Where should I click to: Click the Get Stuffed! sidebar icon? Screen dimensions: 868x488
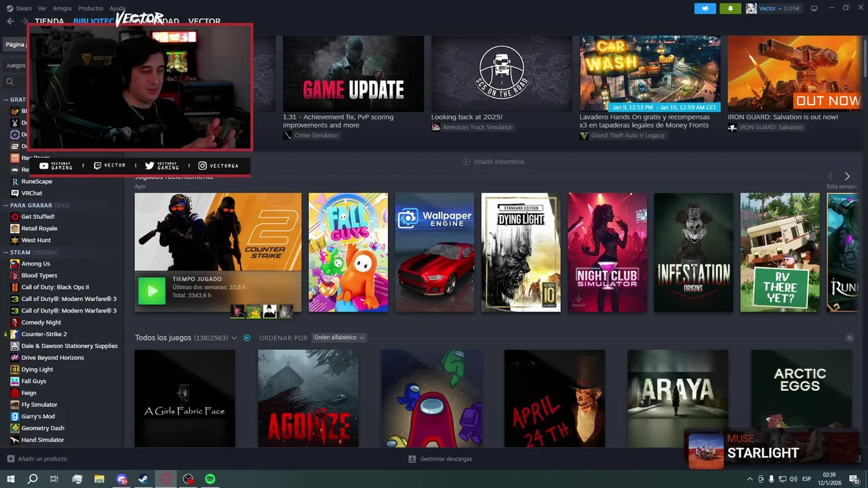tap(15, 217)
